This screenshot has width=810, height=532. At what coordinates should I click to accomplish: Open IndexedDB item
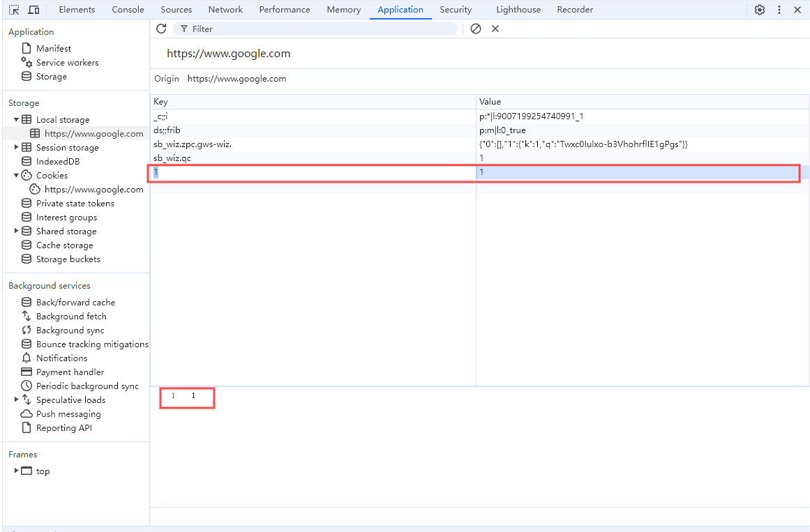(58, 162)
